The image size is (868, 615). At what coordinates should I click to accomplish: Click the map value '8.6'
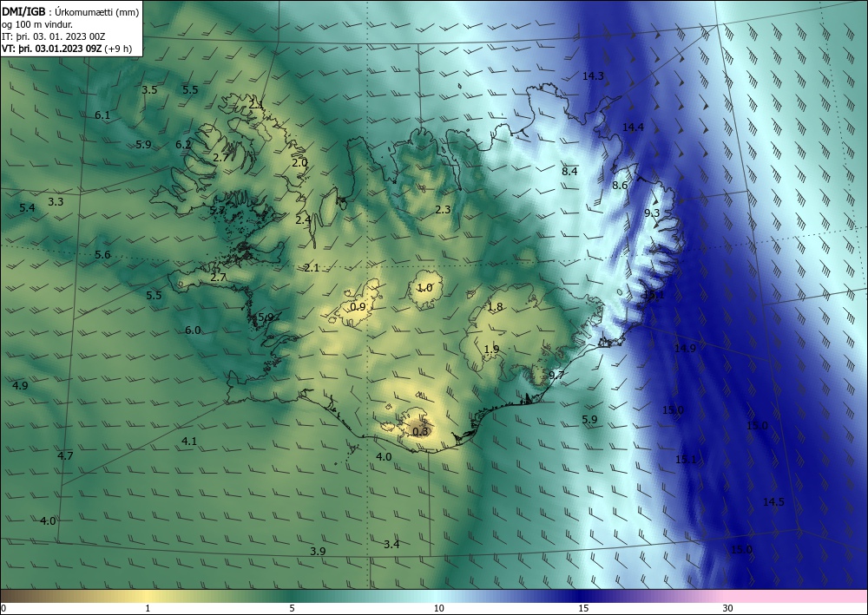pos(620,186)
